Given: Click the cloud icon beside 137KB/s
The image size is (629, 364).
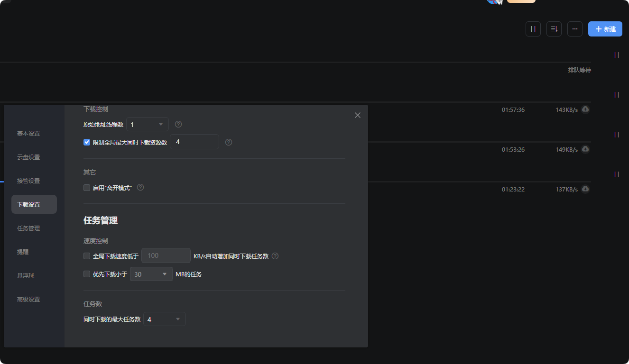Looking at the screenshot, I should pos(585,189).
